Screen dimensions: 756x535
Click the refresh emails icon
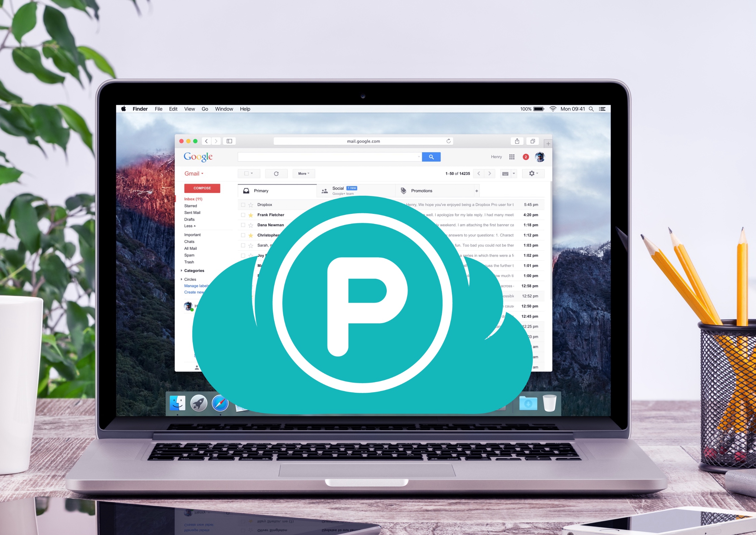pyautogui.click(x=277, y=174)
